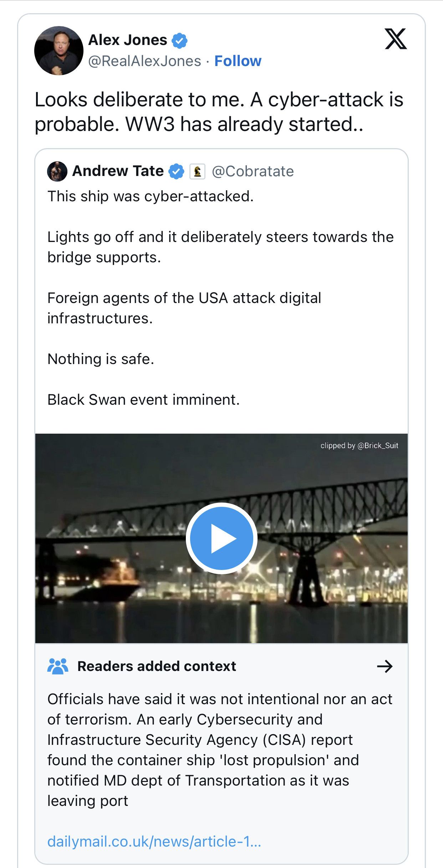Screen dimensions: 443x868
Task: Click the tweet text about WW3
Action: tap(219, 112)
